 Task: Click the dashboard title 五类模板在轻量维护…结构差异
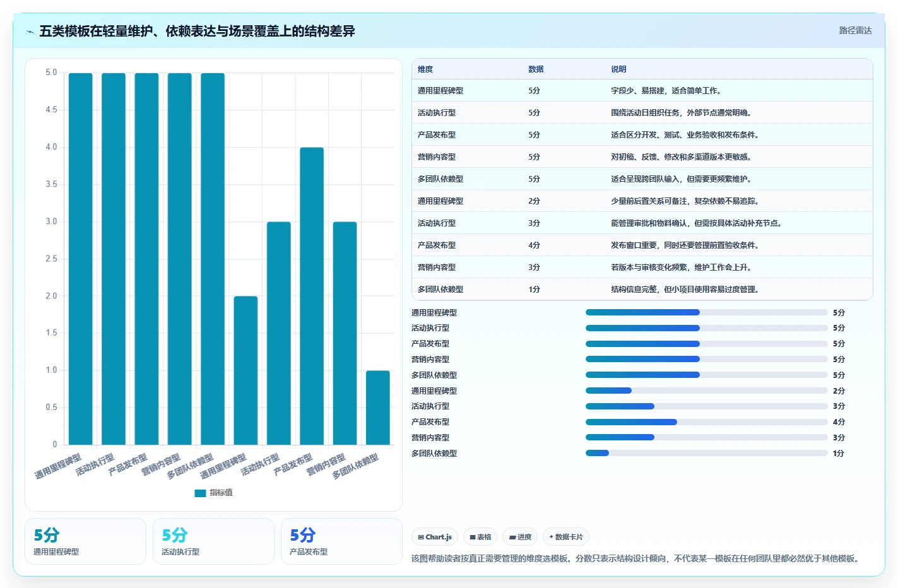pos(197,31)
